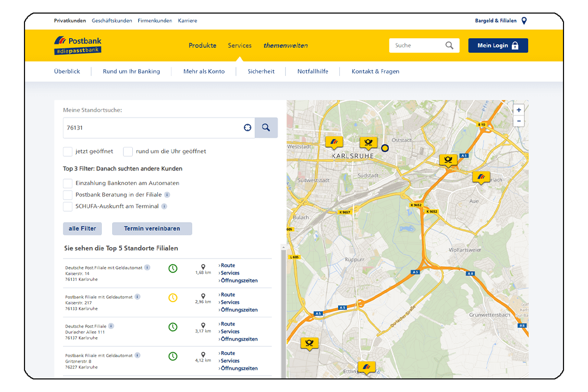Click the Postbank logo
The image size is (588, 392).
[78, 45]
